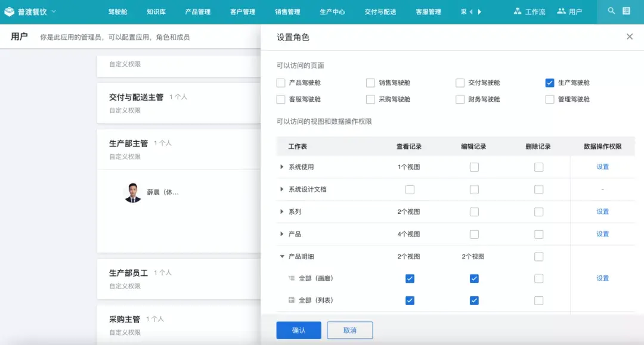Click the 取消 cancel button
The height and width of the screenshot is (345, 644).
click(349, 330)
